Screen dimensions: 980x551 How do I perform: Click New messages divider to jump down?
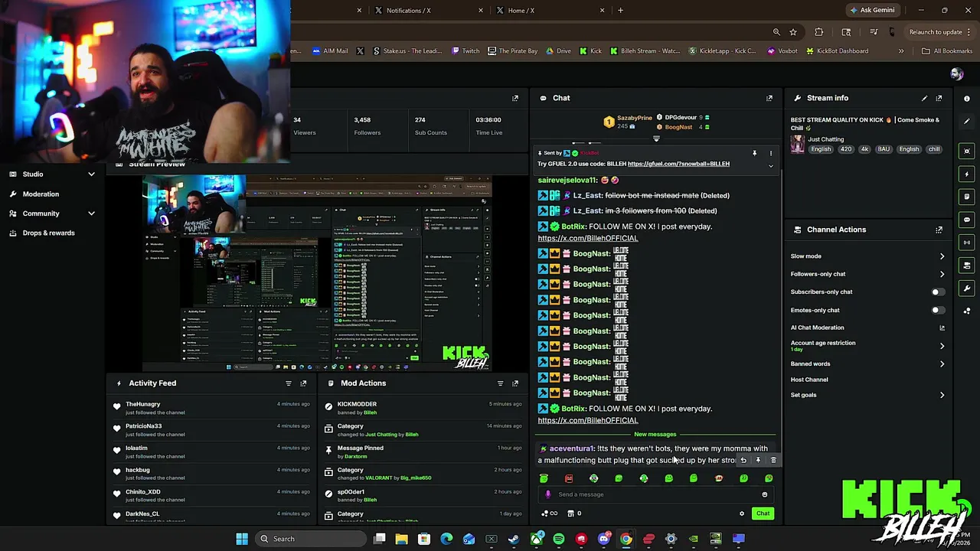tap(655, 435)
